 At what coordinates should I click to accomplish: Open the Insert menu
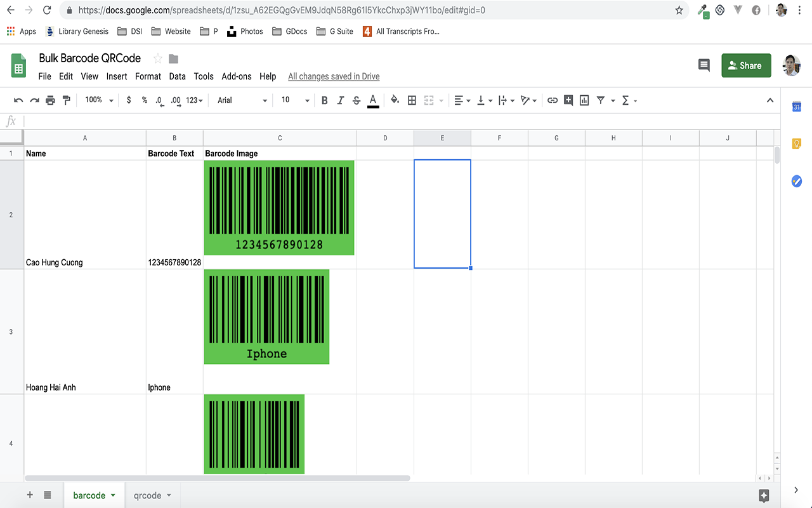point(117,76)
